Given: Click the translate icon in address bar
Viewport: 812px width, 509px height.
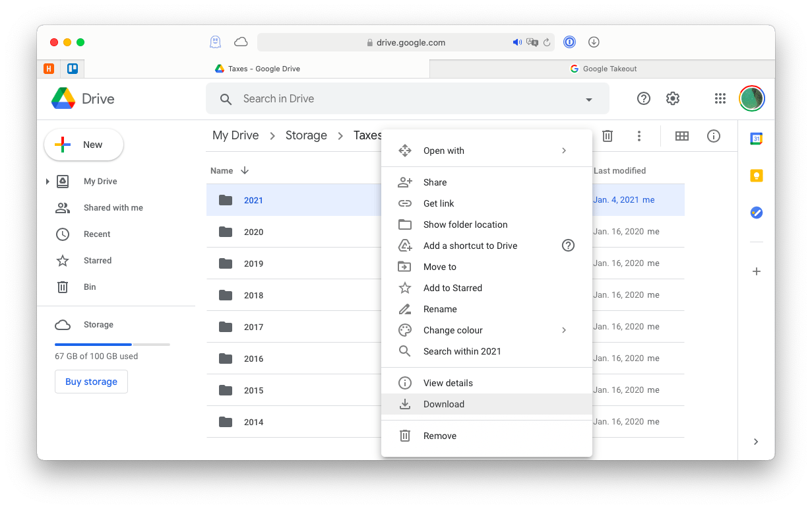Looking at the screenshot, I should [x=532, y=42].
